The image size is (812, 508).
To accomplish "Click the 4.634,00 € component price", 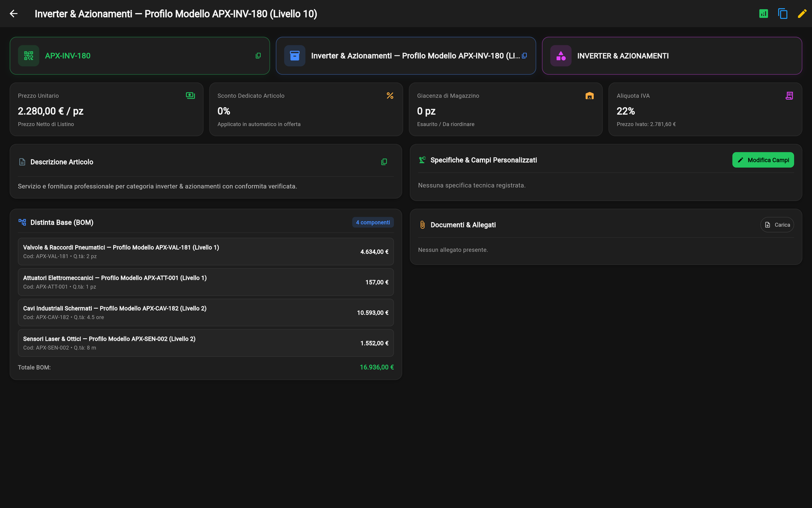I will (x=375, y=252).
